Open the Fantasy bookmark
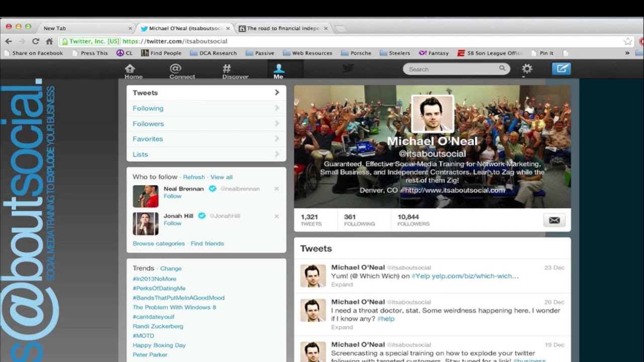The width and height of the screenshot is (644, 362). tap(434, 53)
